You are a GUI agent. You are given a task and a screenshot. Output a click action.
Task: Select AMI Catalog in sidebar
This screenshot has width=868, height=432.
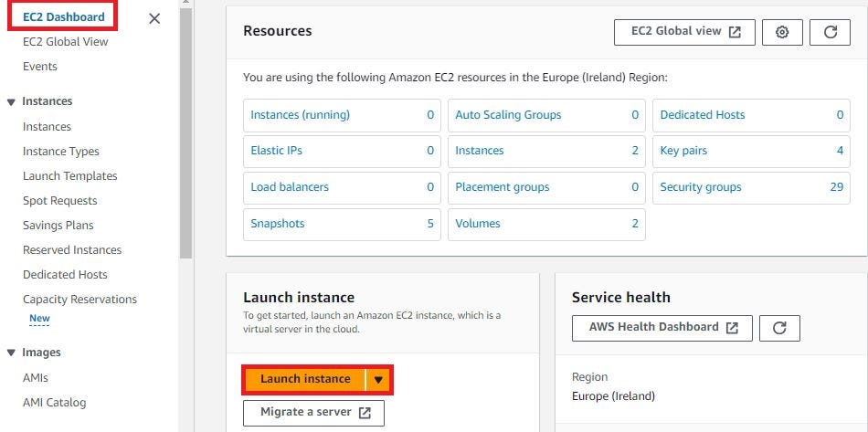pyautogui.click(x=54, y=403)
